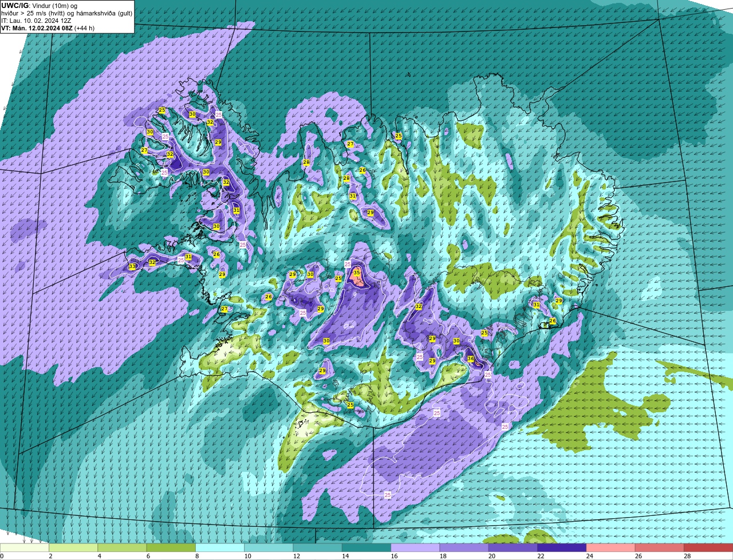Screen dimensions: 733x560
Task: Select the above 28 m/s red legend swatch
Action: (x=708, y=548)
